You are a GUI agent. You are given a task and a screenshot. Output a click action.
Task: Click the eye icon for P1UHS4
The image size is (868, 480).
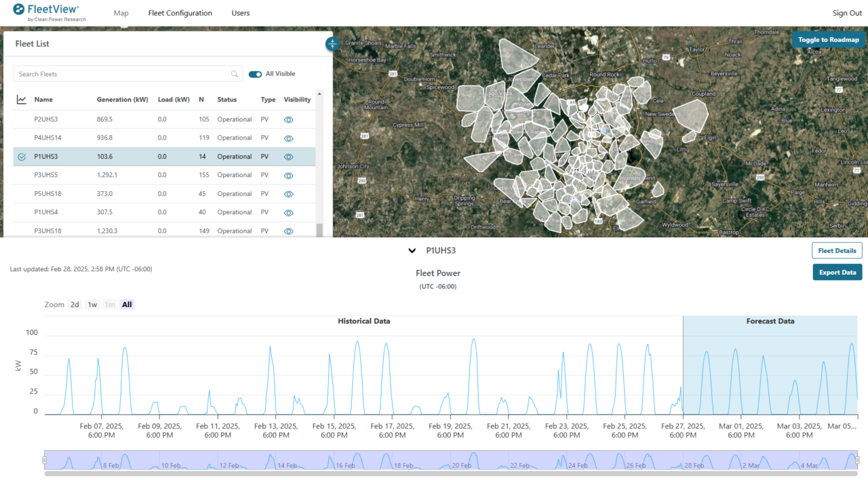[288, 212]
